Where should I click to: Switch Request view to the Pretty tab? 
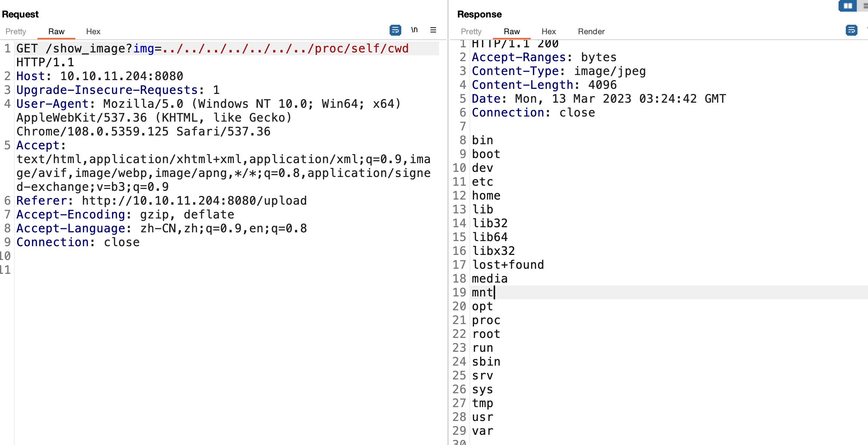[16, 31]
